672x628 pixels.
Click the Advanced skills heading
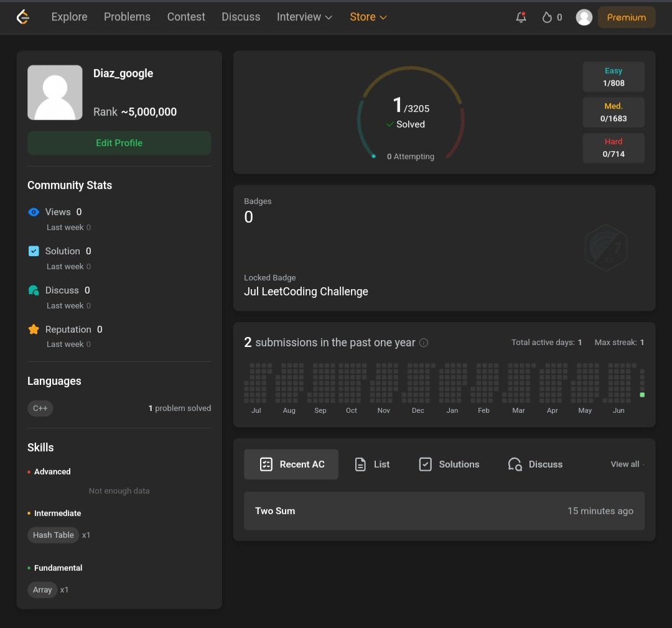click(x=52, y=472)
